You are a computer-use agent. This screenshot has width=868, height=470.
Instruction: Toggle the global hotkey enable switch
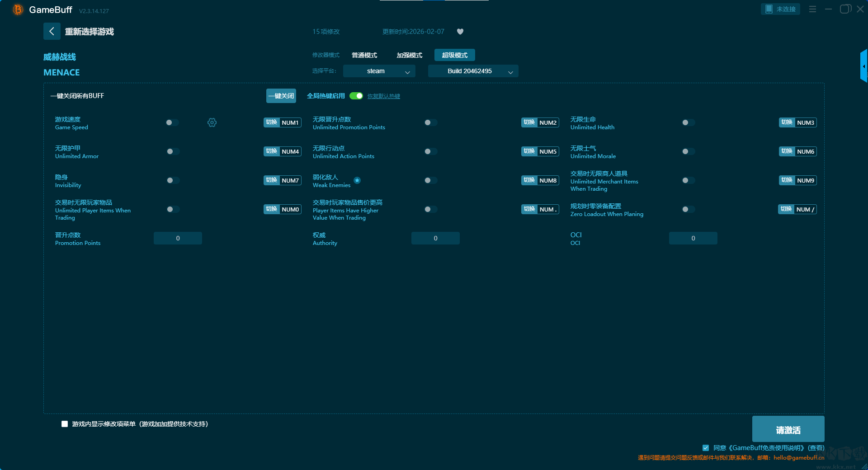(x=356, y=96)
